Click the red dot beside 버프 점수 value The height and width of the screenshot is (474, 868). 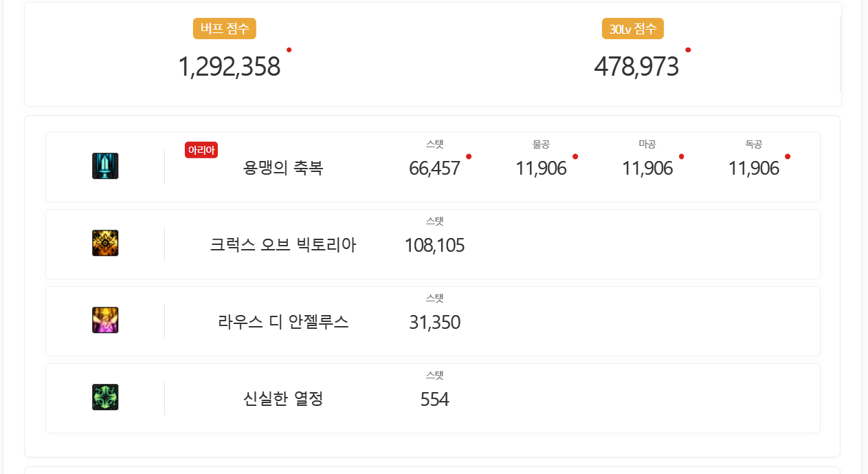pyautogui.click(x=289, y=50)
